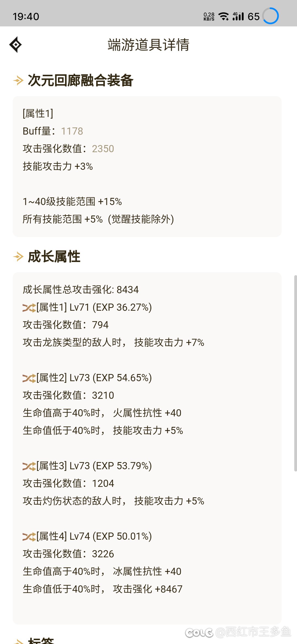This screenshot has width=297, height=644.
Task: Tap the diamond app logo icon
Action: (x=16, y=44)
